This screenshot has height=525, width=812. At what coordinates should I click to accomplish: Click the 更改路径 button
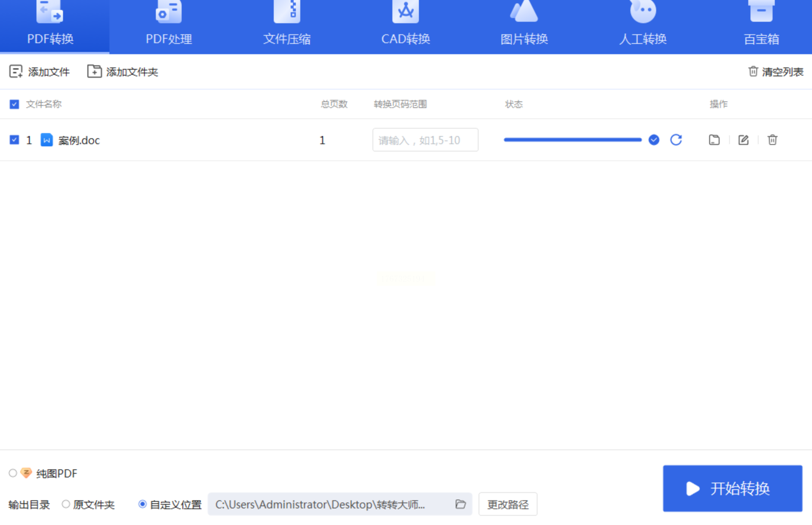(x=508, y=504)
